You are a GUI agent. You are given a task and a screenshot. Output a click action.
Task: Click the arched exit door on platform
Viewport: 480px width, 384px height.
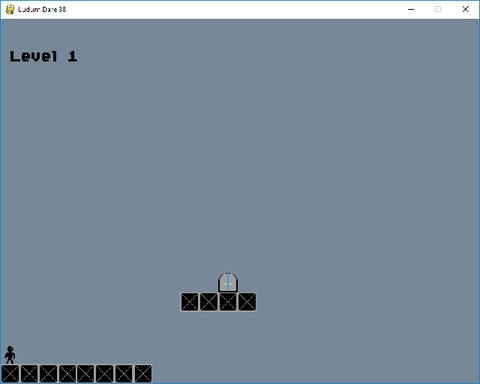pos(228,282)
